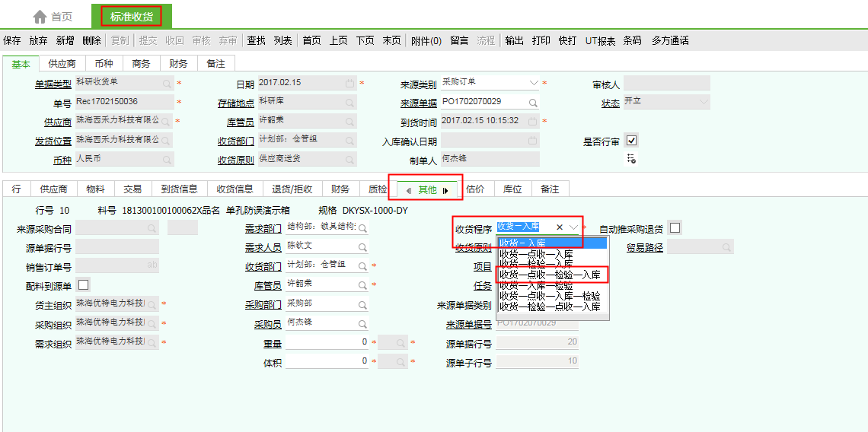Click the lookup icon in 需求人员 field
Image resolution: width=868 pixels, height=432 pixels.
363,246
